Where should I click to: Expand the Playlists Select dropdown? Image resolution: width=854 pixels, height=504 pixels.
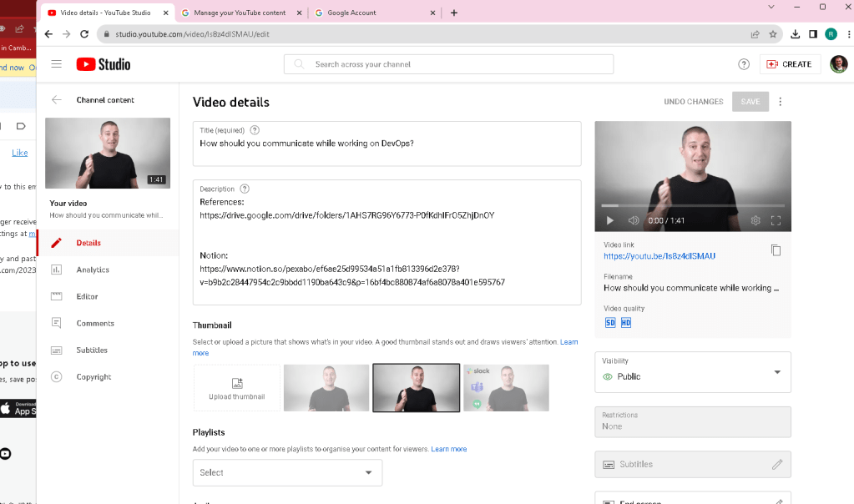click(287, 472)
